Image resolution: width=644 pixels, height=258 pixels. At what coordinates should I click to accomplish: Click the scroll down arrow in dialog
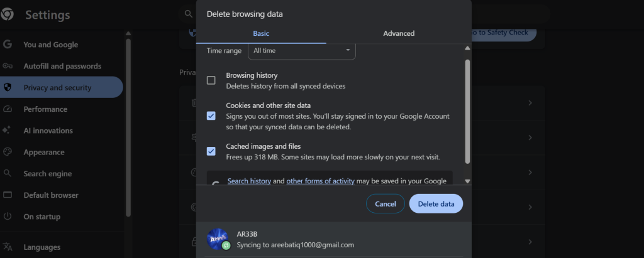(x=467, y=181)
